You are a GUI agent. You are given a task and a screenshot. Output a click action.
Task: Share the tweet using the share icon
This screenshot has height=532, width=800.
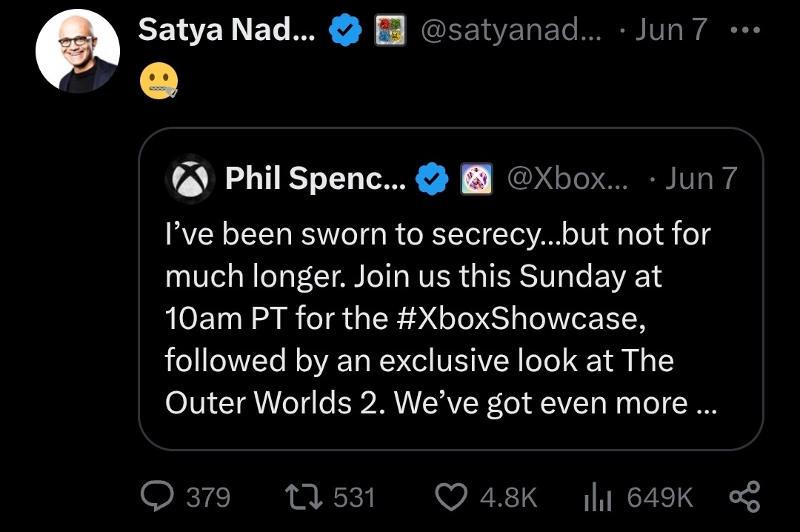pos(744,496)
